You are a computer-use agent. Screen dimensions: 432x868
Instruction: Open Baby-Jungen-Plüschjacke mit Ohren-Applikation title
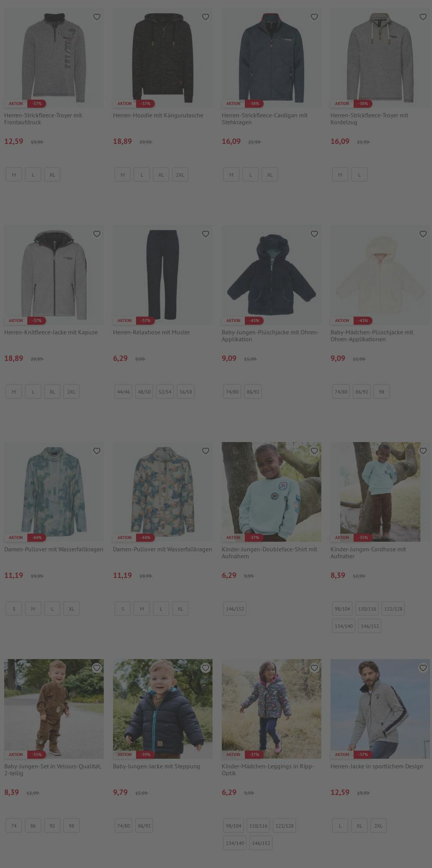[270, 336]
